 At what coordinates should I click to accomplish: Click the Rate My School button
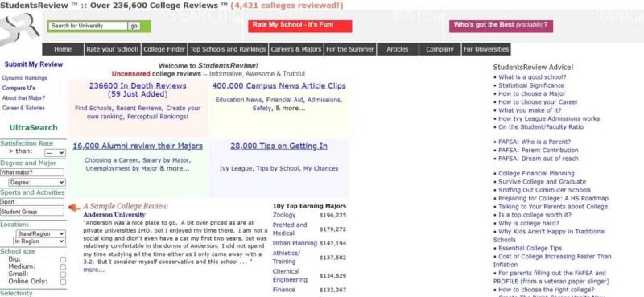click(299, 26)
